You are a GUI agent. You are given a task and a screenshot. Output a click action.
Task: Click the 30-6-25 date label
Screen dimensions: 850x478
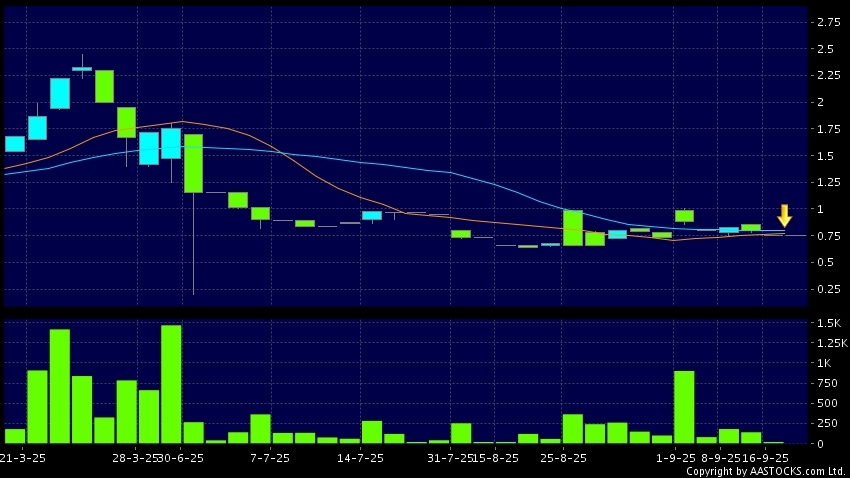coord(181,458)
